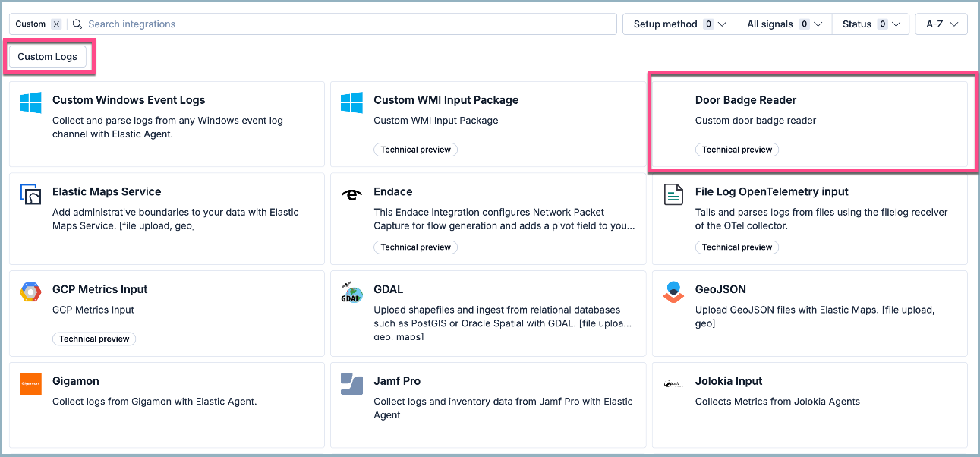Open the All signals dropdown
Viewport: 980px width, 457px height.
784,24
